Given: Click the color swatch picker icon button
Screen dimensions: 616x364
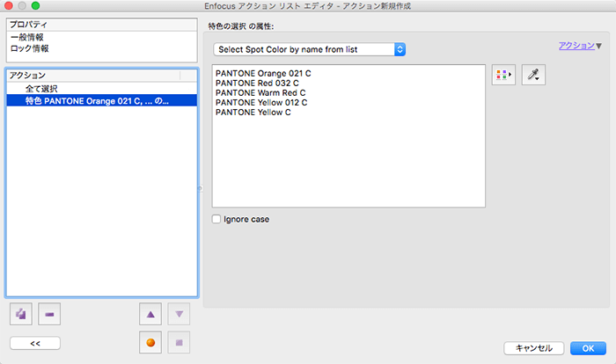Looking at the screenshot, I should click(503, 75).
